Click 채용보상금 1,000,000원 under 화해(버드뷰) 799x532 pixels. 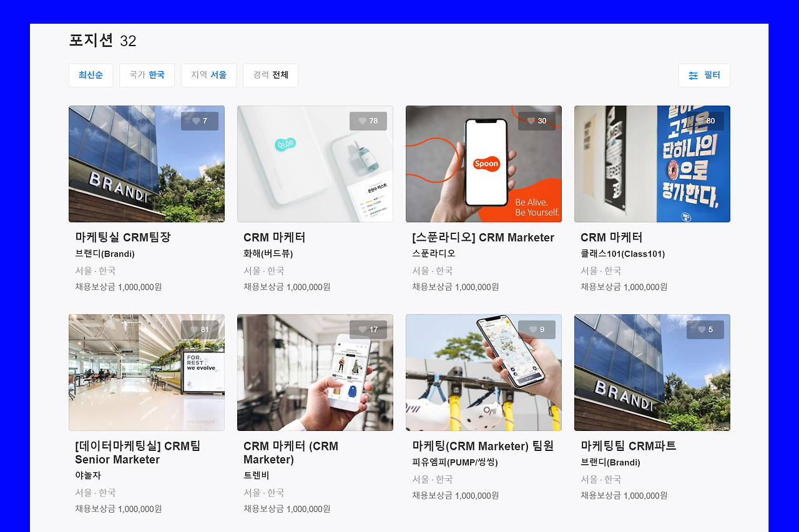coord(287,287)
